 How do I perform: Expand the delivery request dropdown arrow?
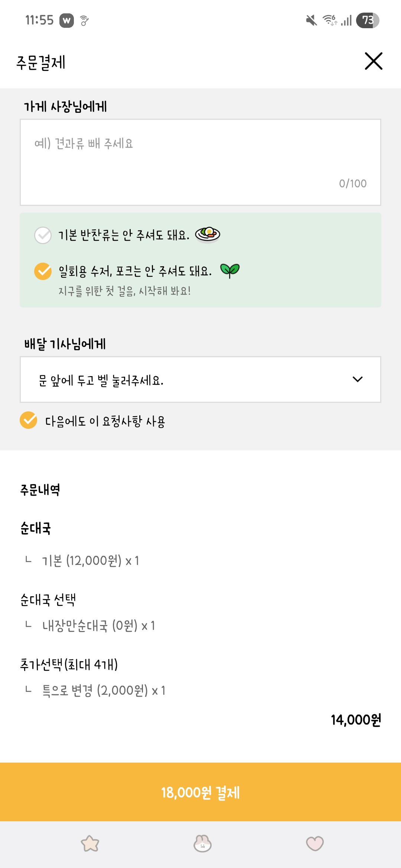(x=358, y=379)
